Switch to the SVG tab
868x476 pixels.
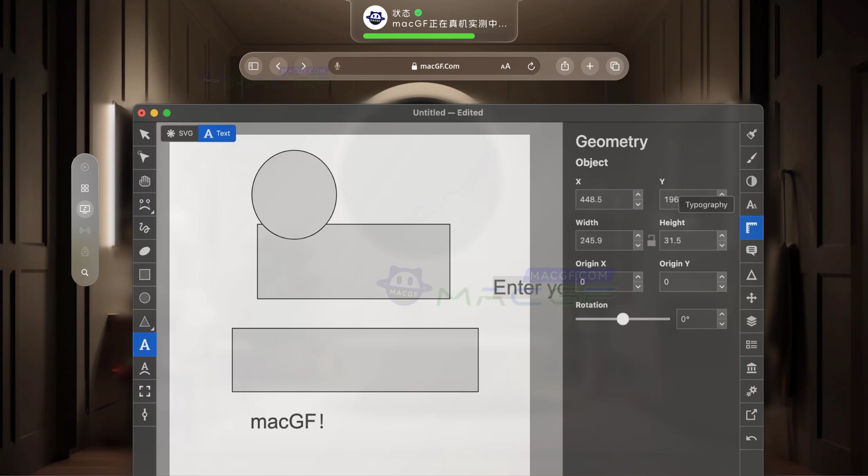click(179, 133)
